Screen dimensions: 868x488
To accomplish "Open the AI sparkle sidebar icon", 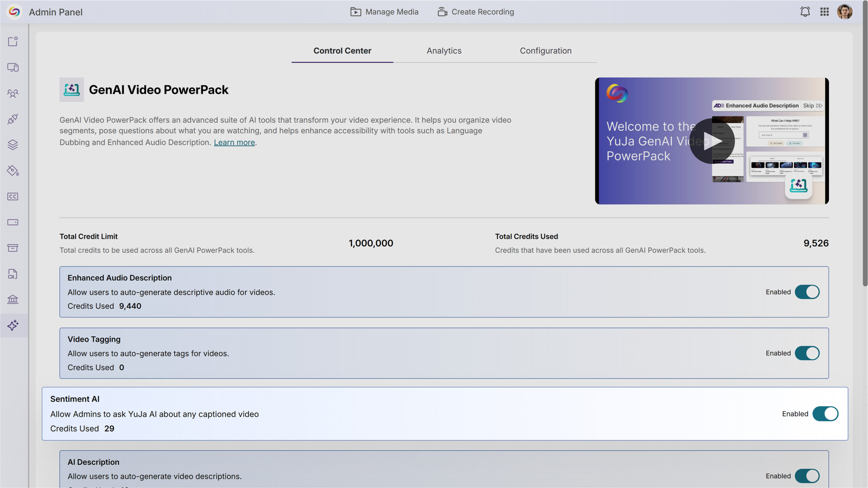I will point(13,325).
